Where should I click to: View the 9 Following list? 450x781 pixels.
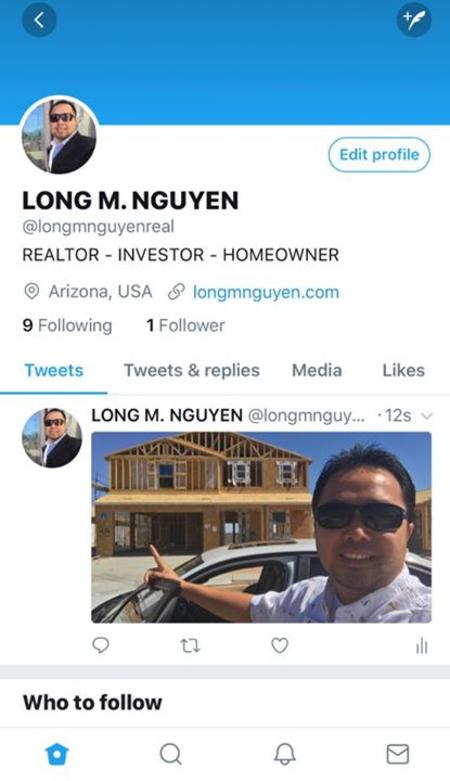pos(67,325)
